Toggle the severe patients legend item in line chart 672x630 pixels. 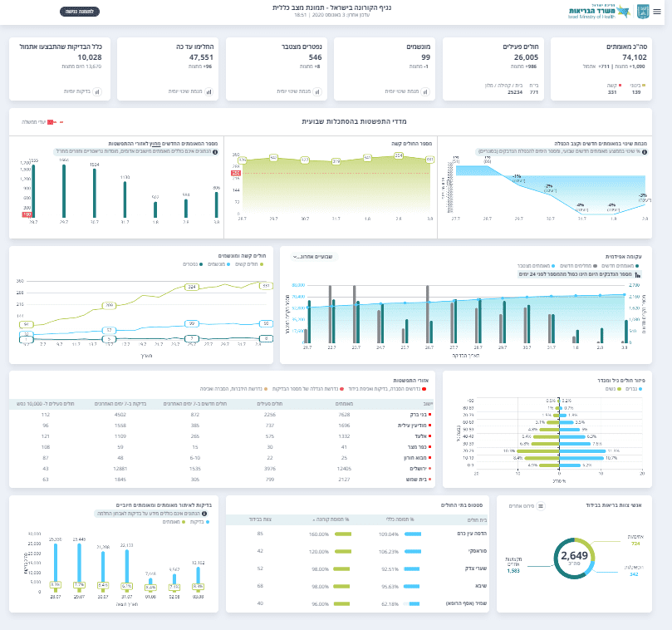[249, 264]
